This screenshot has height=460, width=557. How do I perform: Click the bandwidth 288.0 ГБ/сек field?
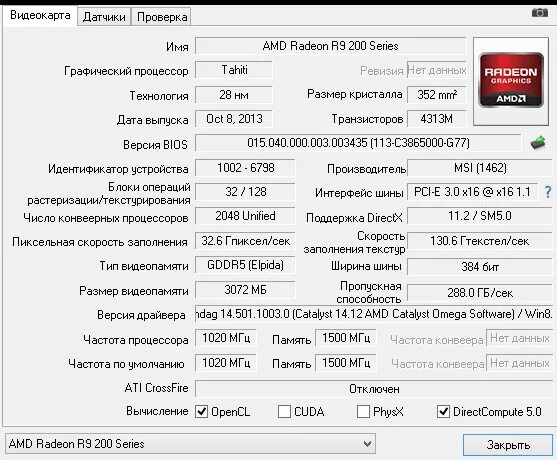point(480,293)
